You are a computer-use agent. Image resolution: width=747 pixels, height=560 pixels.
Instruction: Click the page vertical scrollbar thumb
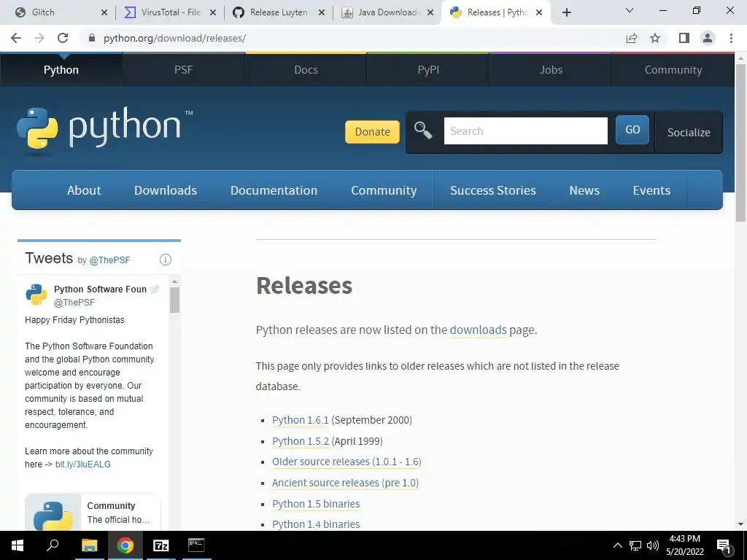pos(740,143)
